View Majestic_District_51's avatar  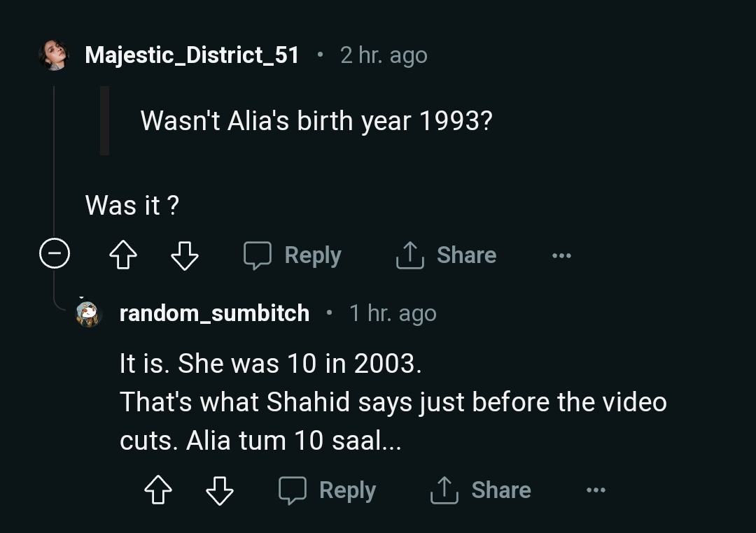click(52, 55)
